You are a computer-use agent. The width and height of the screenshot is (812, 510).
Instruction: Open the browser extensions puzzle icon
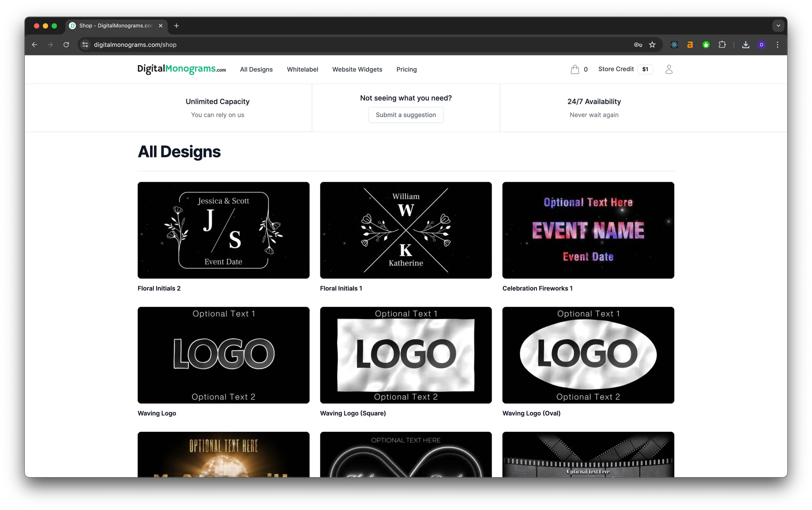coord(722,44)
